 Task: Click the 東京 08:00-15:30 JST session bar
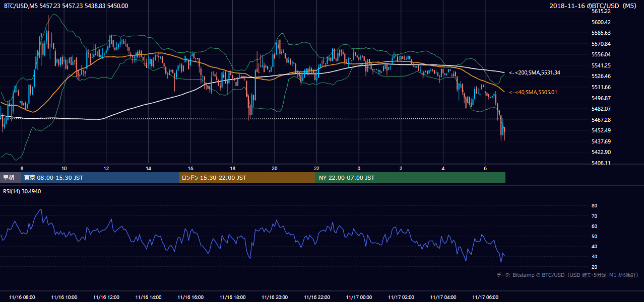point(100,178)
